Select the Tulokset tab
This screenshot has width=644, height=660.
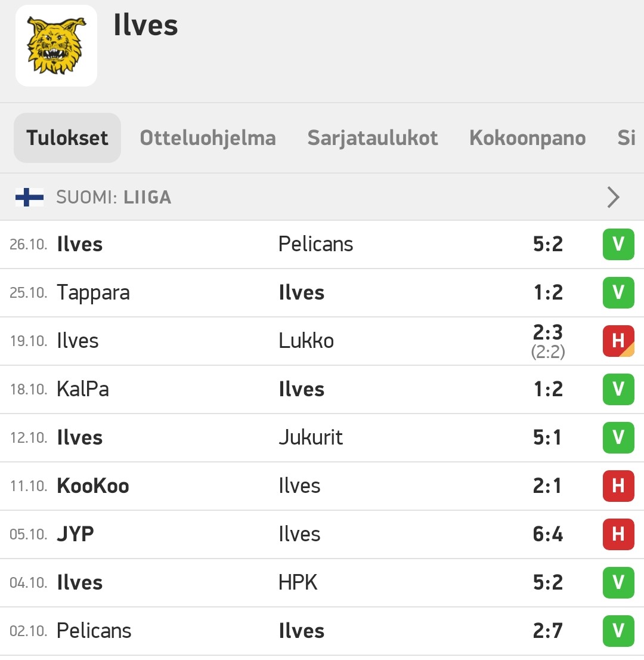coord(67,138)
